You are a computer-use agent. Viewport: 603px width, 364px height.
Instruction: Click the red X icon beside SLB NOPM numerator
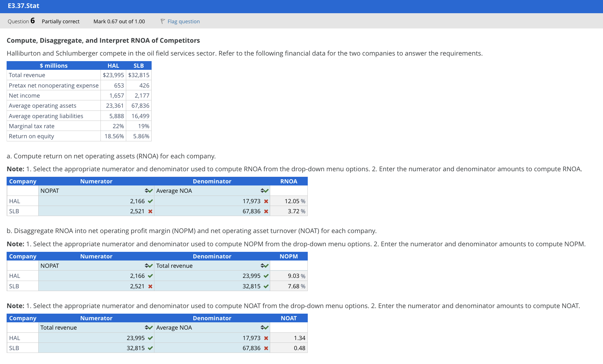tap(150, 286)
